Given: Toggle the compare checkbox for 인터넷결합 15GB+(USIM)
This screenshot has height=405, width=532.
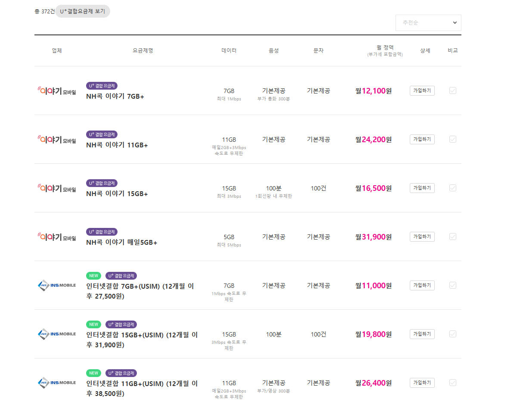Looking at the screenshot, I should (x=453, y=334).
